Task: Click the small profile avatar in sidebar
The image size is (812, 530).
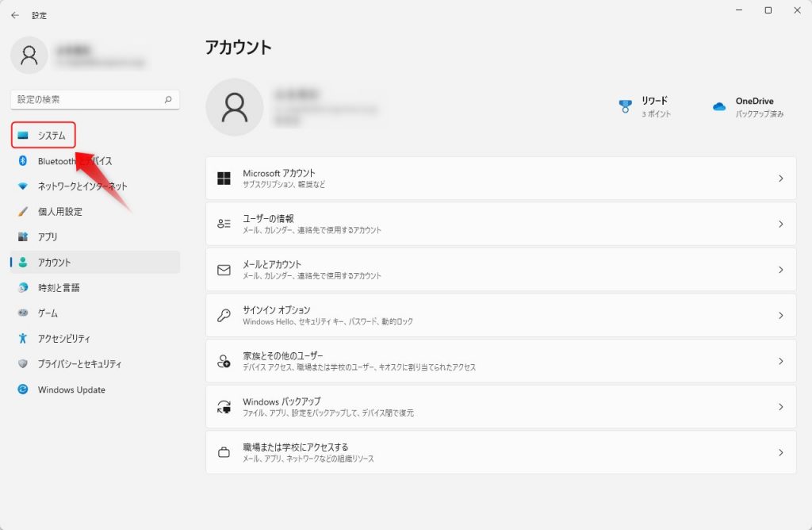Action: pos(29,55)
